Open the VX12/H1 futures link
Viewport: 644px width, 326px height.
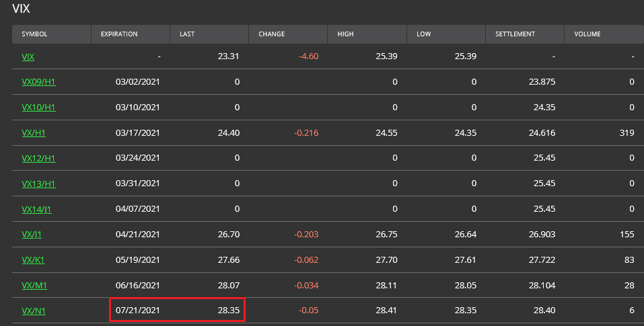click(38, 158)
